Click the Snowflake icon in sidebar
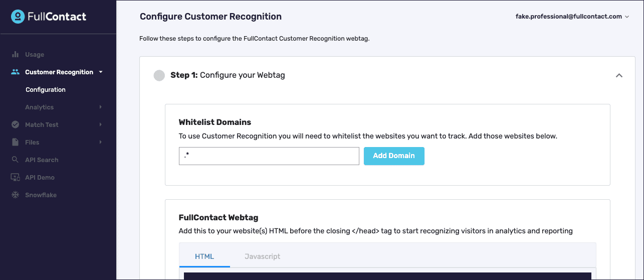 pyautogui.click(x=16, y=195)
